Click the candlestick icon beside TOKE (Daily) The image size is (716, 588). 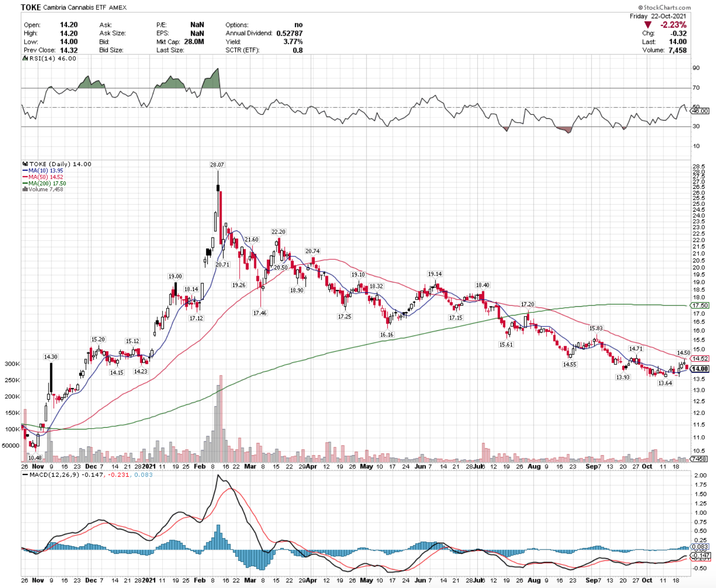pos(25,164)
